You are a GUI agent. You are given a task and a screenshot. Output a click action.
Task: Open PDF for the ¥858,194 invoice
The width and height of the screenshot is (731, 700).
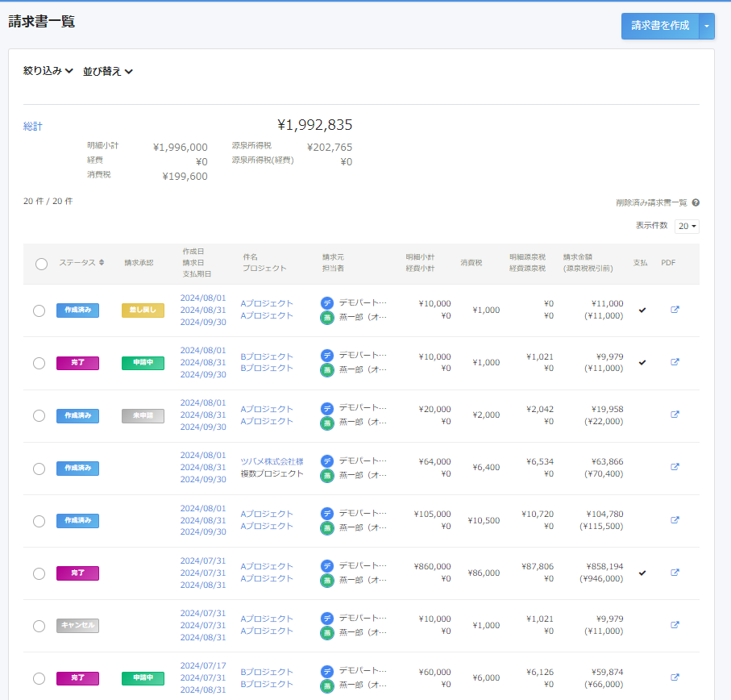click(x=675, y=573)
